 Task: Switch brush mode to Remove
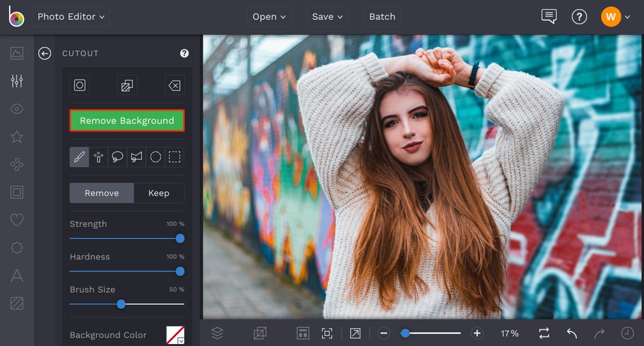[x=102, y=193]
